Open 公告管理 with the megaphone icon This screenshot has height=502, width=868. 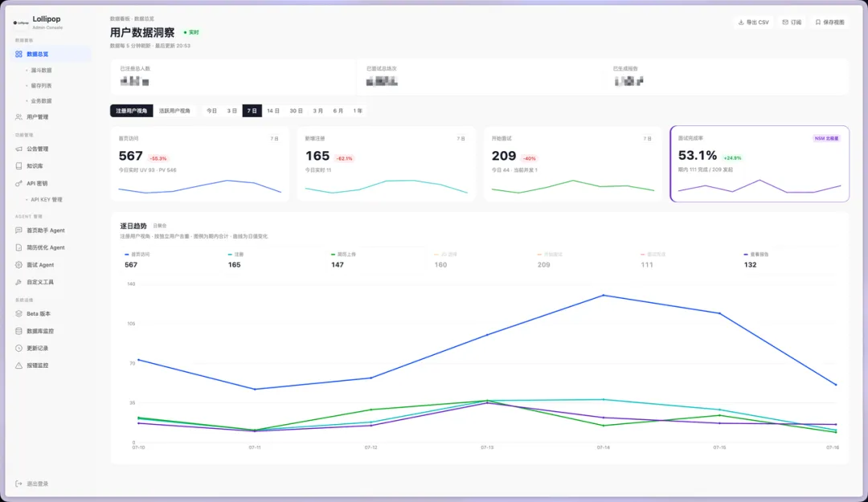coord(18,149)
